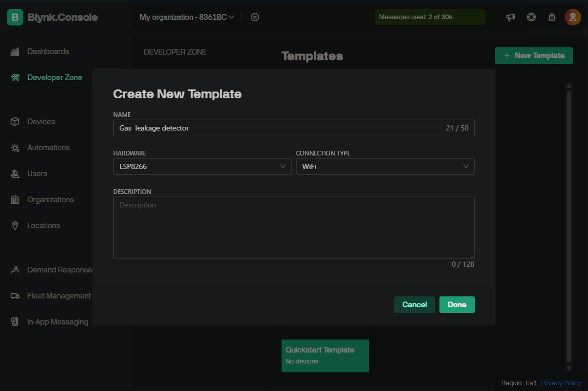Viewport: 588px width, 391px height.
Task: Open the Connection Type dropdown
Action: (385, 166)
